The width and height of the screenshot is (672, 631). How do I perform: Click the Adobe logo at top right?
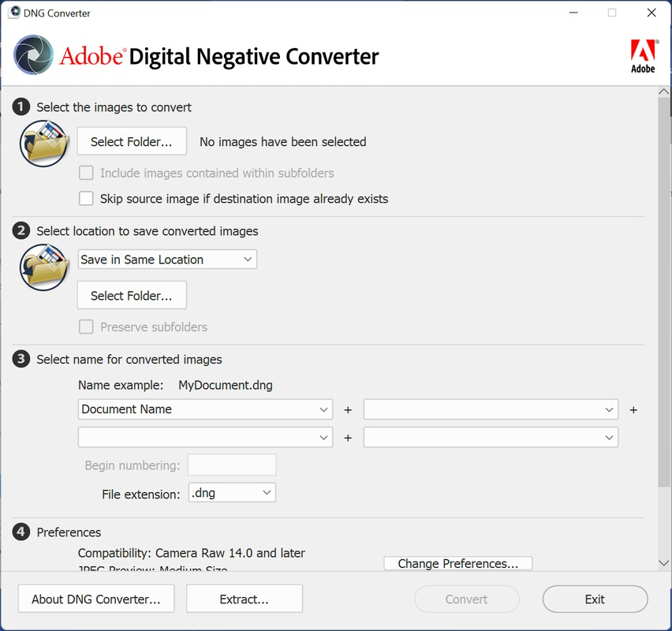tap(644, 56)
